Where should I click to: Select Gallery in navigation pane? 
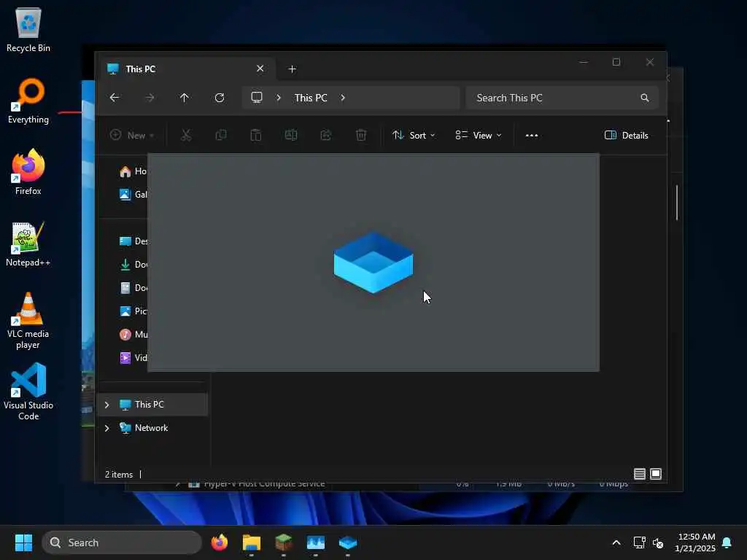pyautogui.click(x=132, y=194)
